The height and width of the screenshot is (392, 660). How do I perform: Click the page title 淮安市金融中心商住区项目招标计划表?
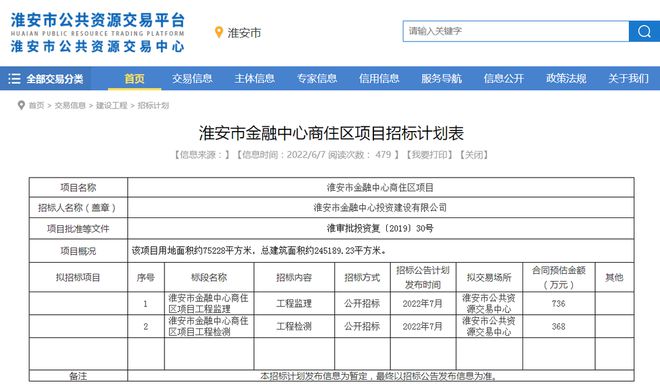click(331, 133)
